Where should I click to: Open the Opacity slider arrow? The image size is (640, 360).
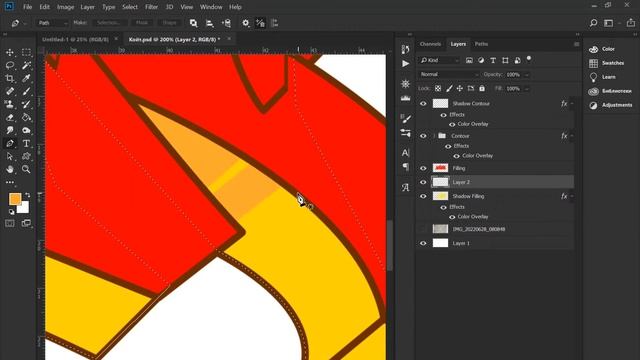[527, 75]
